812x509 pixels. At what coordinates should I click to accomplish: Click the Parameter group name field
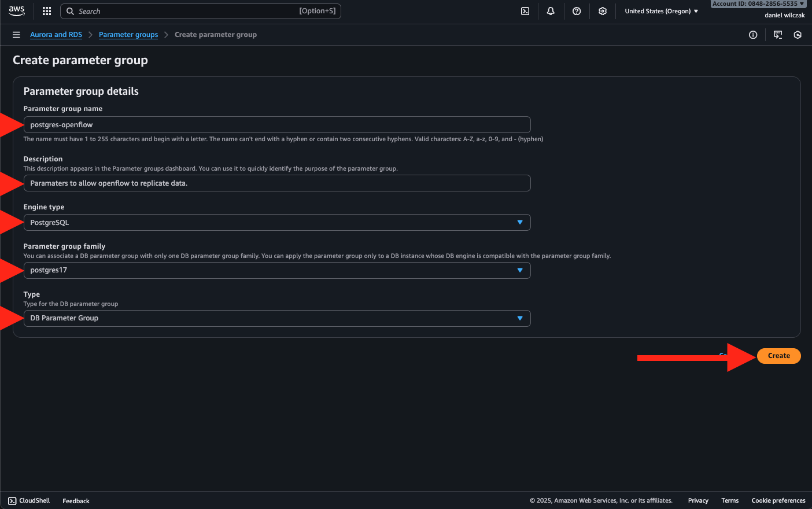(277, 125)
